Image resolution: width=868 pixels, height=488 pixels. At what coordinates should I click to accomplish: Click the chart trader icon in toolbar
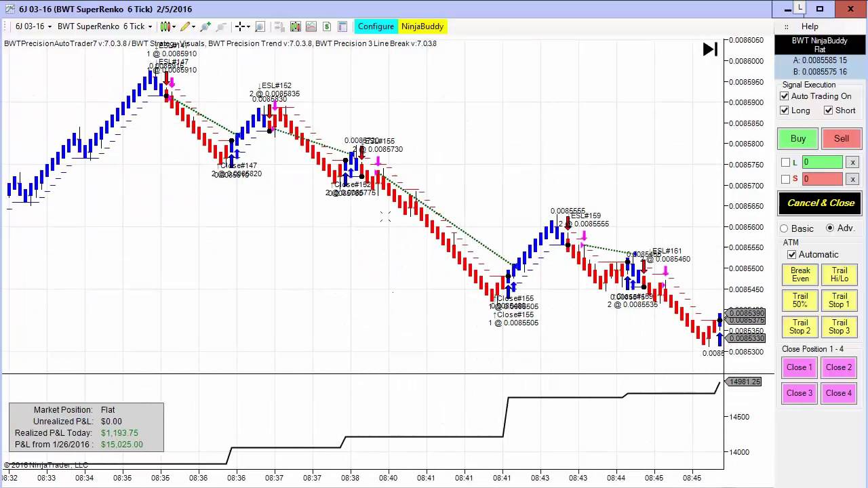coord(279,26)
